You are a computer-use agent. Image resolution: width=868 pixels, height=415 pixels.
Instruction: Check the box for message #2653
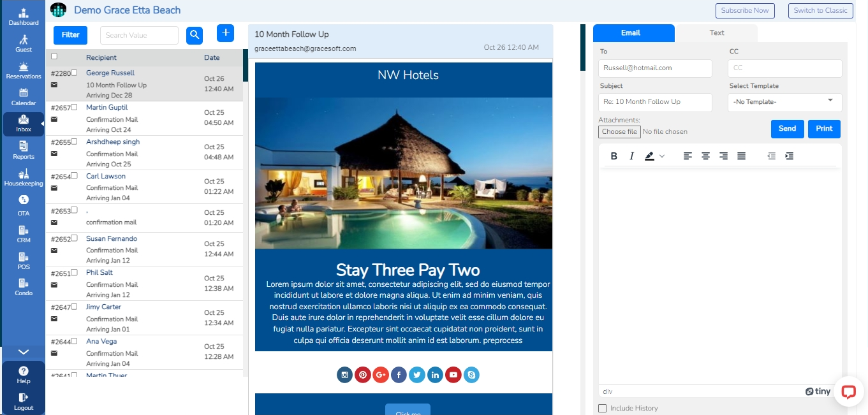click(74, 210)
